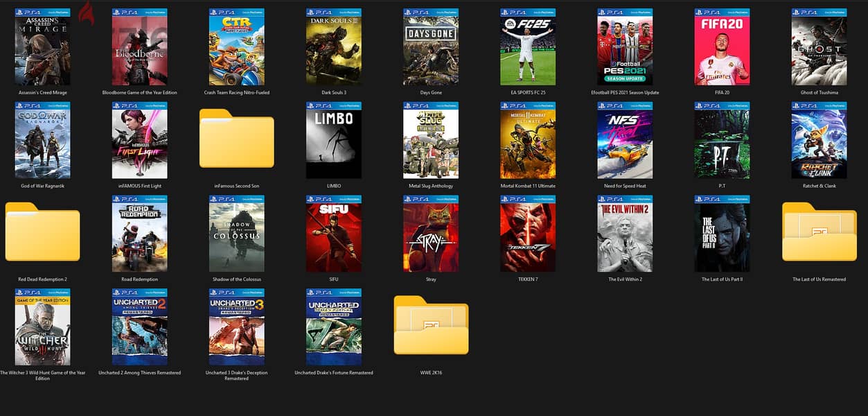Select the LIMBO game cover

(333, 140)
